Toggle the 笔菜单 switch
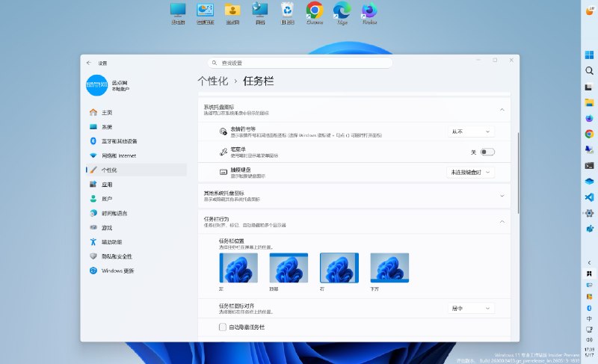 (x=487, y=152)
